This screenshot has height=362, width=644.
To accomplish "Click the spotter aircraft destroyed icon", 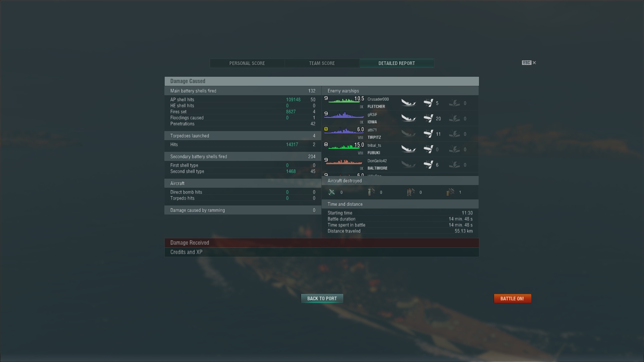I will pos(450,192).
